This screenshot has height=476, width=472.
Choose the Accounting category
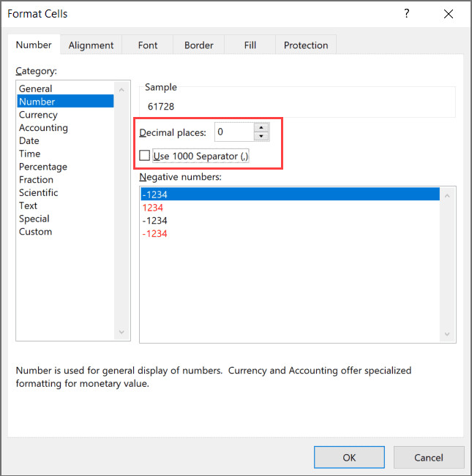[43, 128]
